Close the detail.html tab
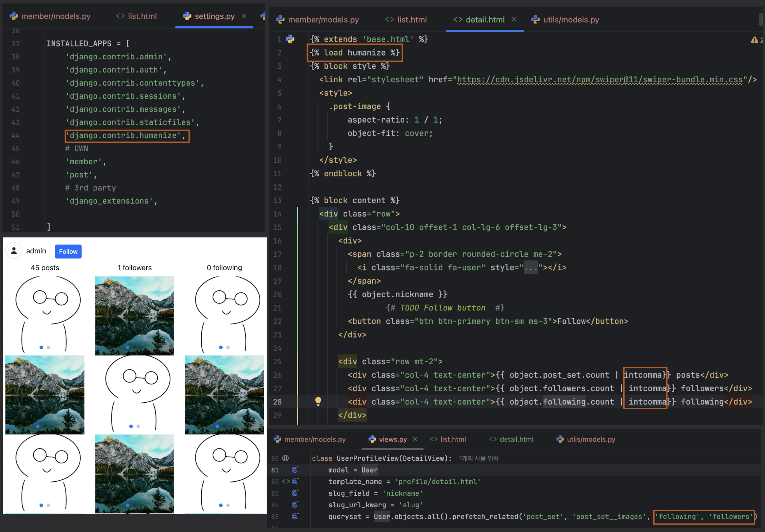The width and height of the screenshot is (765, 532). [x=514, y=19]
